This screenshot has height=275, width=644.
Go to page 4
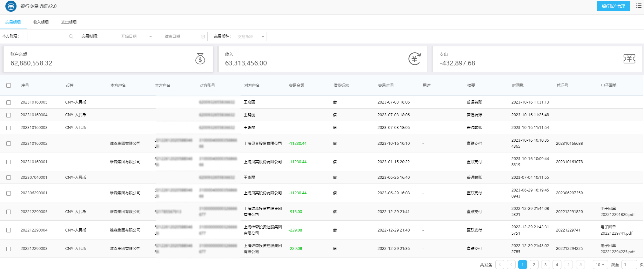pos(557,265)
